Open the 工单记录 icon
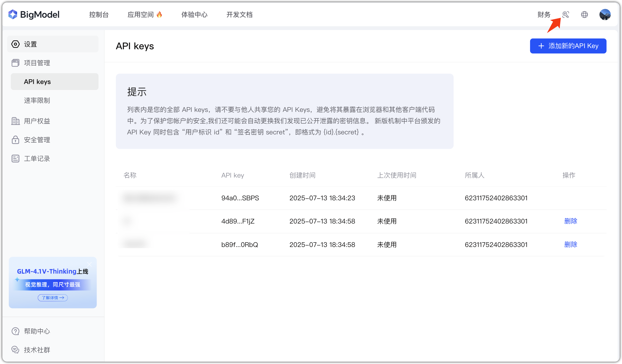Viewport: 622px width, 364px height. pos(15,159)
